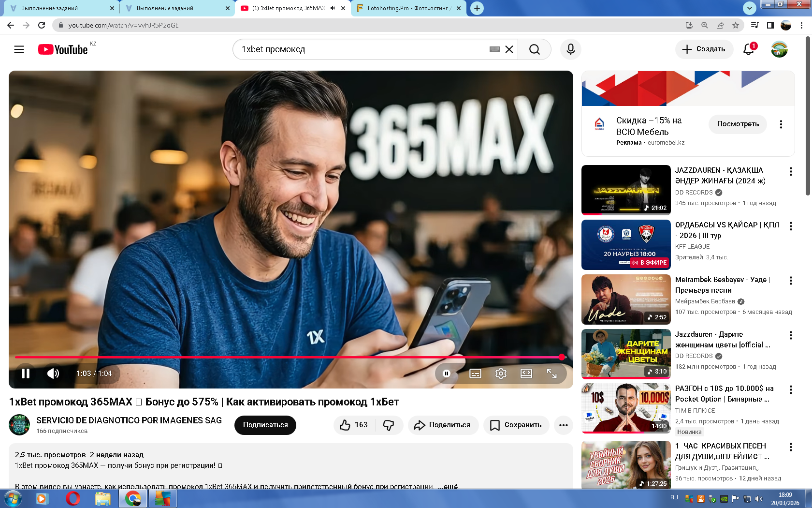Share this page from the address bar

720,25
